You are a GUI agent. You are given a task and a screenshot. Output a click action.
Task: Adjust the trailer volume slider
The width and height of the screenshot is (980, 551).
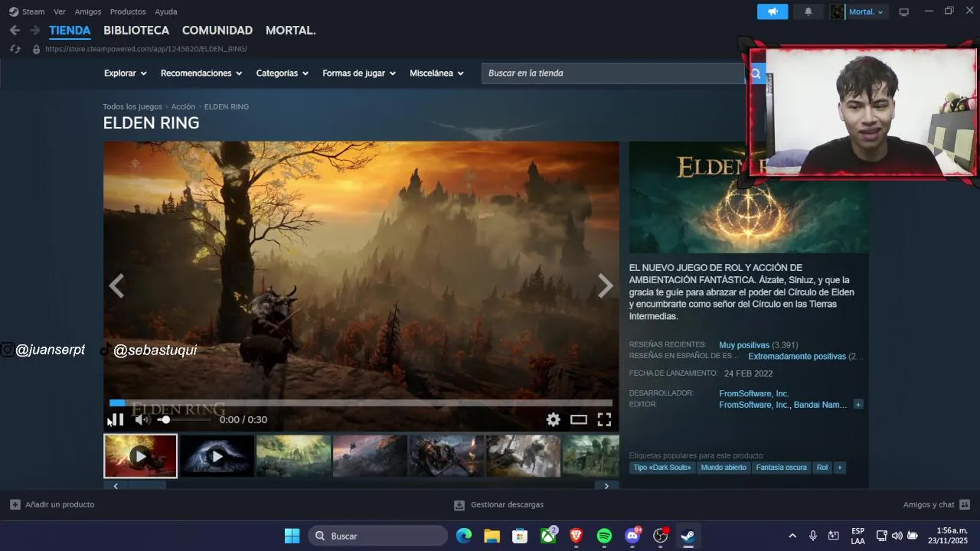(184, 419)
